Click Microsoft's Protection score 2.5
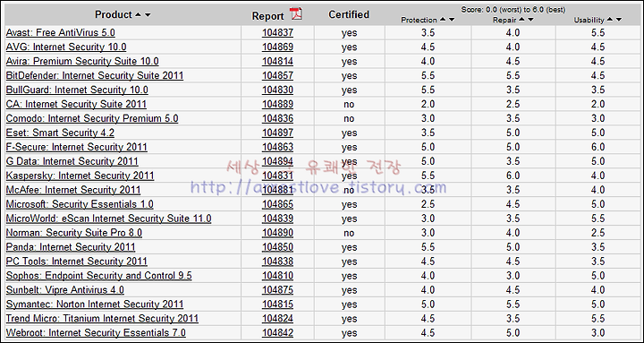Viewport: 644px width, 343px height. pyautogui.click(x=428, y=204)
